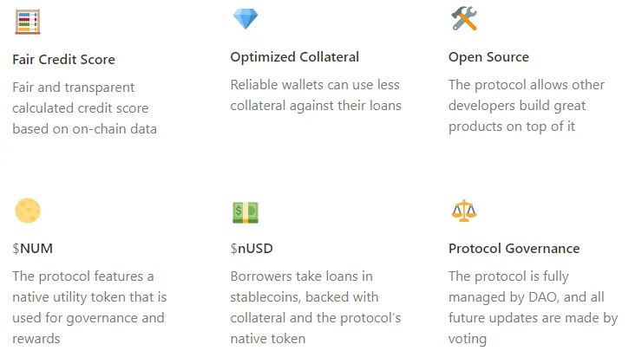The image size is (635, 364).
Task: Click the managed by DAO description
Action: point(533,308)
